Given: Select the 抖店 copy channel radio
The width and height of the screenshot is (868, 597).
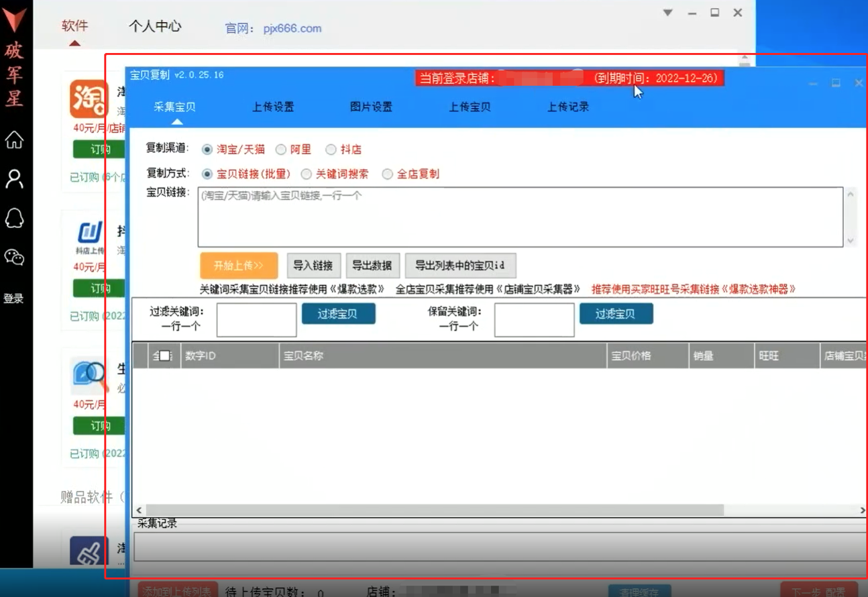Looking at the screenshot, I should (331, 150).
